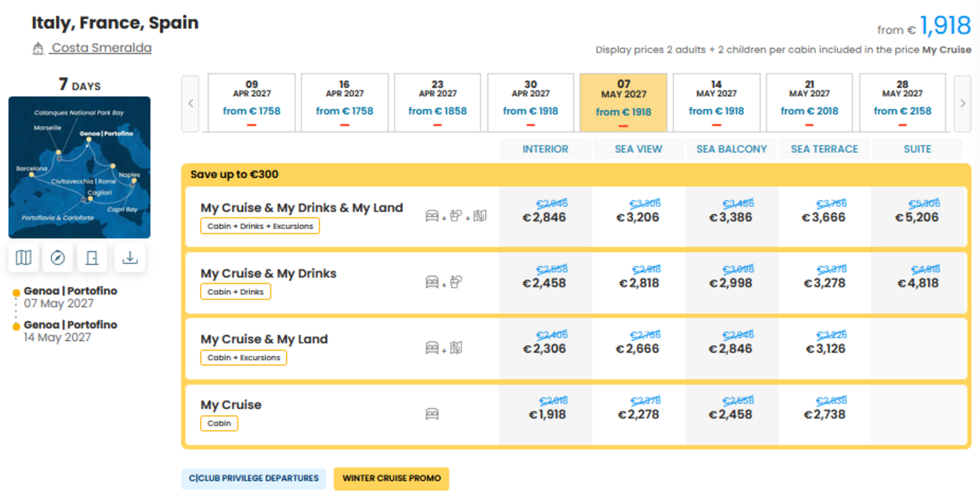Select the 14 May 2027 departure
Image resolution: width=980 pixels, height=497 pixels.
716,103
